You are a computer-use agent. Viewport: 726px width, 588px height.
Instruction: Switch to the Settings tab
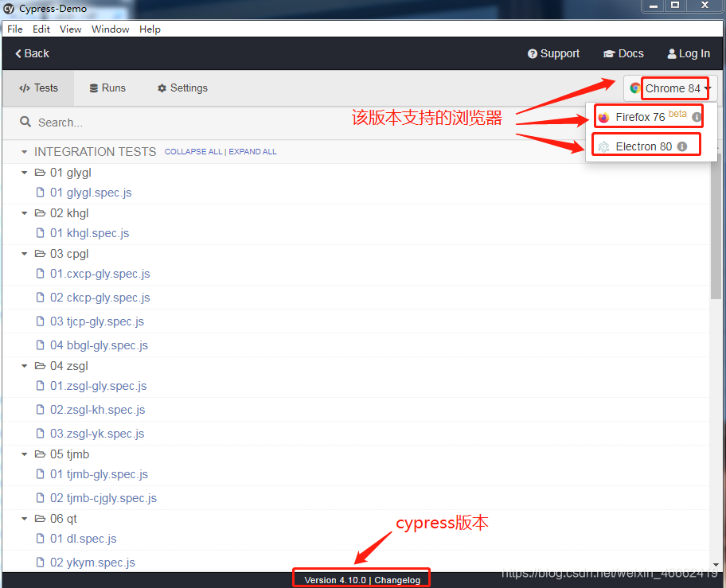pos(182,88)
